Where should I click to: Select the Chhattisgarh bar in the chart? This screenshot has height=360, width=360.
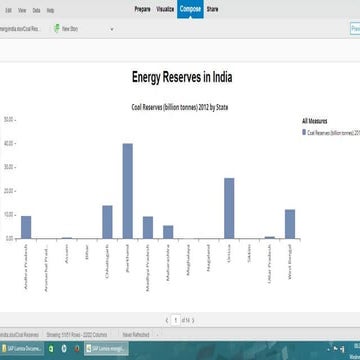107,222
